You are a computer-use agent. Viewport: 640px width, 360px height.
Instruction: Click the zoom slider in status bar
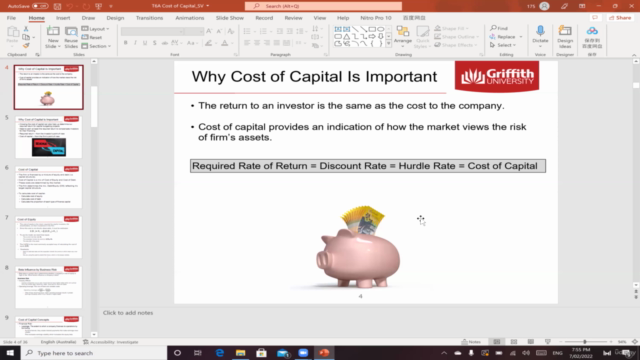(585, 342)
